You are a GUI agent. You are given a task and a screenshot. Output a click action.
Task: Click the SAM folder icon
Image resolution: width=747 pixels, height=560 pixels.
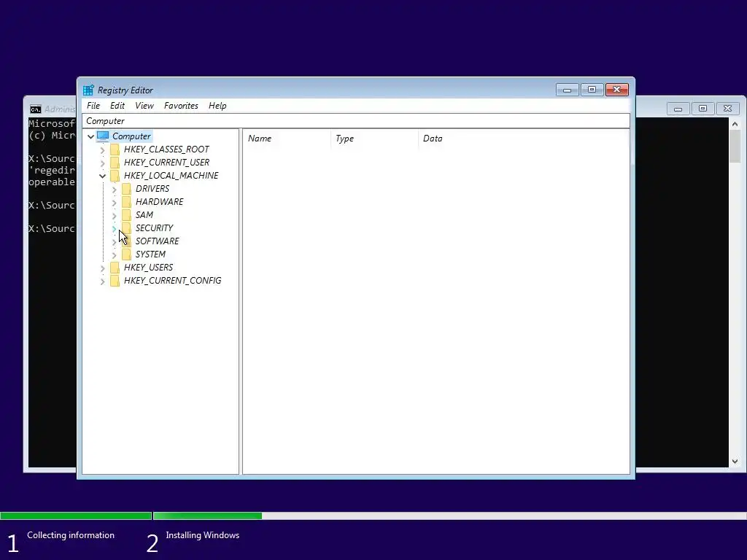pyautogui.click(x=126, y=215)
